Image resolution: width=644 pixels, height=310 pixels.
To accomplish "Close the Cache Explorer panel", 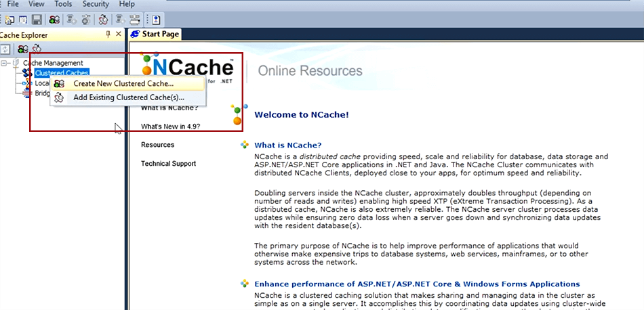I will 118,35.
